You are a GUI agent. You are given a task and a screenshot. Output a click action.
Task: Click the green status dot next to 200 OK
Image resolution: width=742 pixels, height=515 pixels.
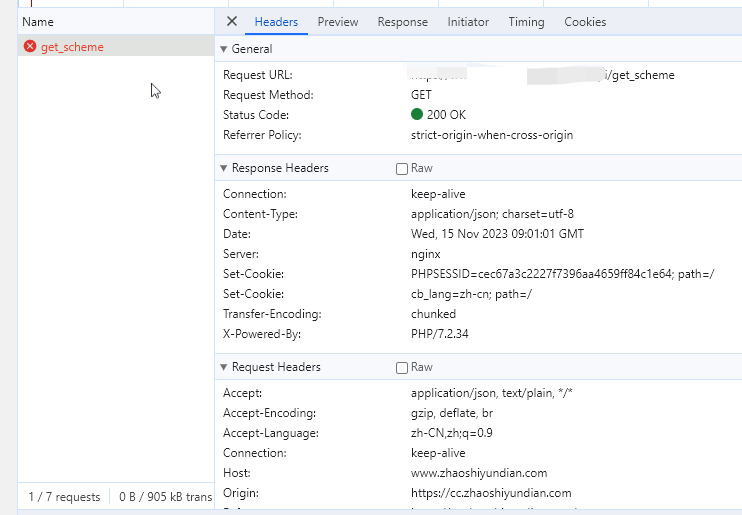417,114
